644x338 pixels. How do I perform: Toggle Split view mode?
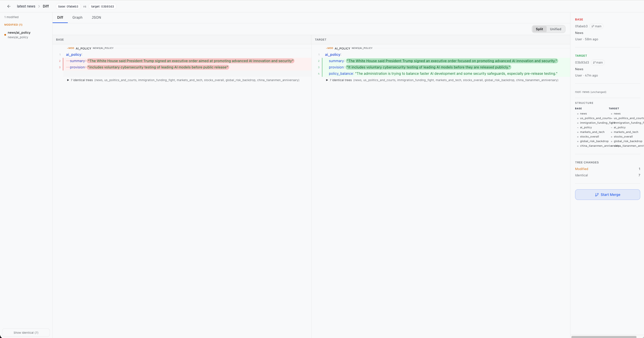(x=539, y=29)
